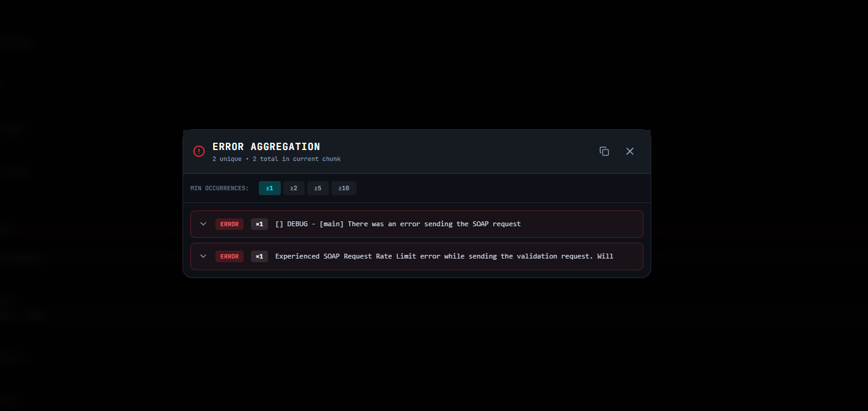Close the Error Aggregation dialog
868x411 pixels.
[630, 151]
